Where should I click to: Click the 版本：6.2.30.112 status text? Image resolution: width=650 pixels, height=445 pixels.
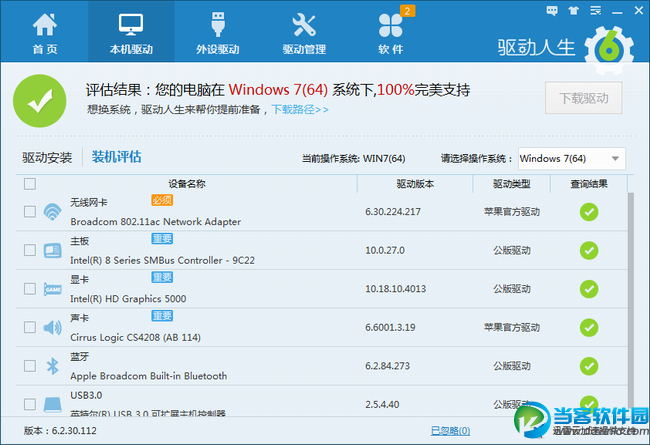60,431
